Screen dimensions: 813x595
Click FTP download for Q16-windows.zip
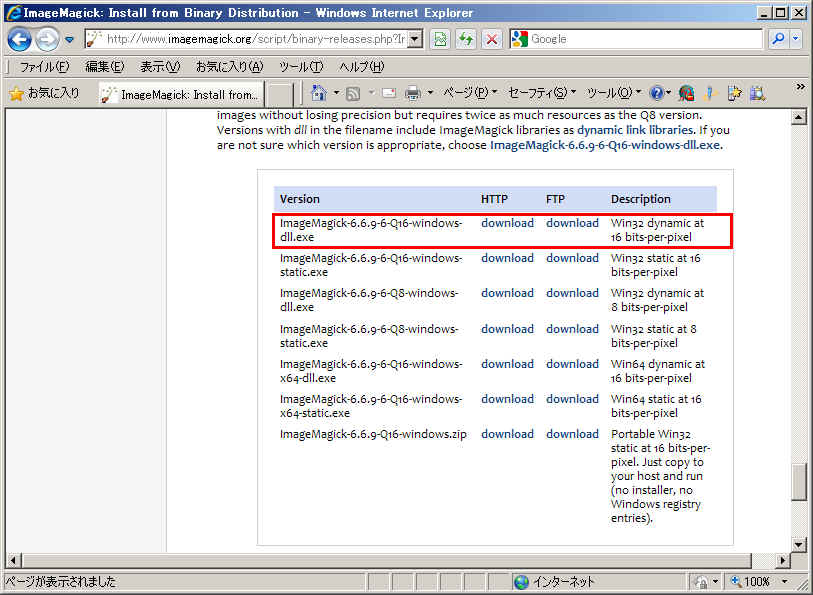point(572,434)
